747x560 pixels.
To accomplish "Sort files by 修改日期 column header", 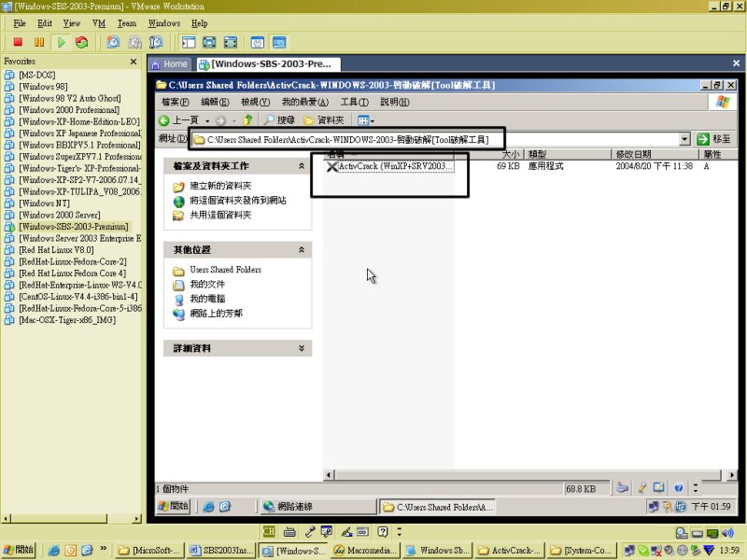I will (x=655, y=154).
